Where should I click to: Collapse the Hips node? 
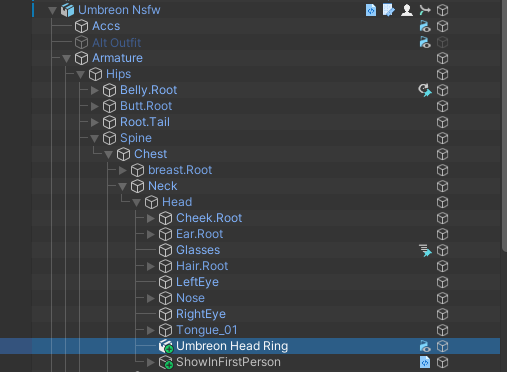80,74
